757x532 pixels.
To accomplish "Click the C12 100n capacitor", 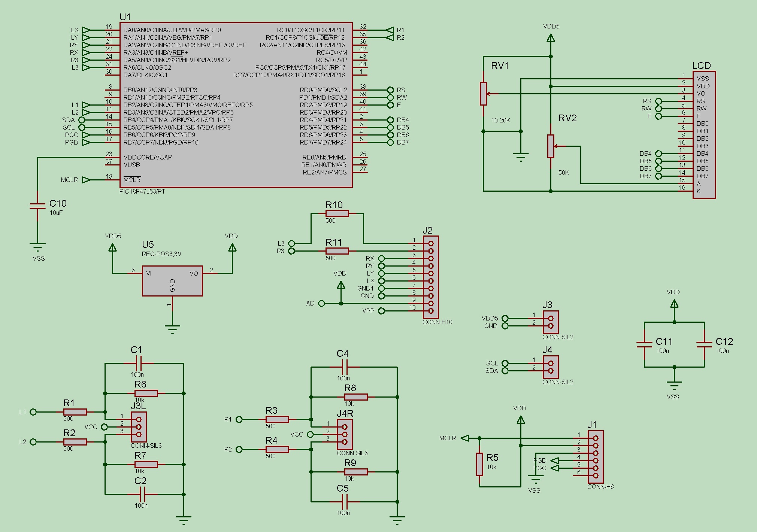I will 704,344.
